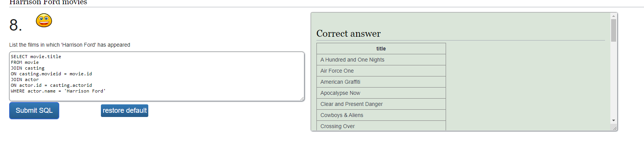Click inside the SQL query text area
Viewport: 644px width, 151px height.
point(157,76)
